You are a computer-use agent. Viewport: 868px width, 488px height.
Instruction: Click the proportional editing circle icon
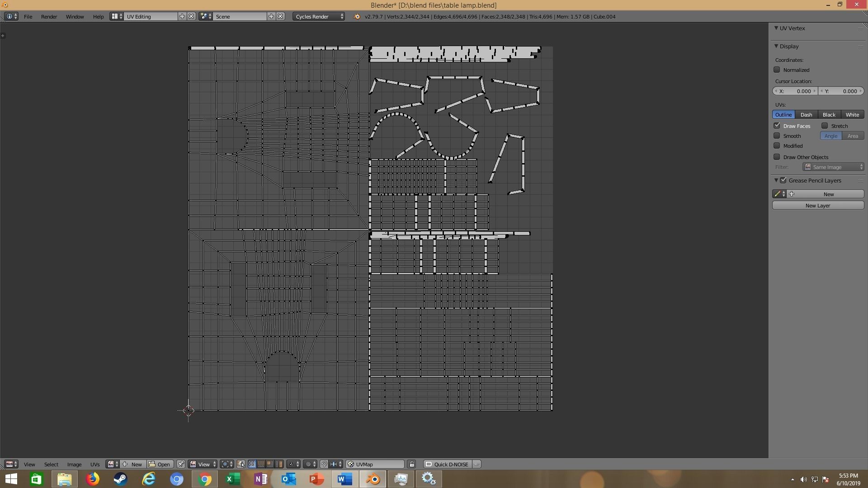308,464
